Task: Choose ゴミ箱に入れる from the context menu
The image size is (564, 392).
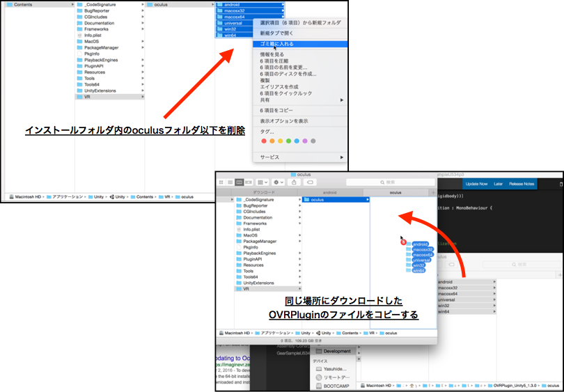Action: 300,44
